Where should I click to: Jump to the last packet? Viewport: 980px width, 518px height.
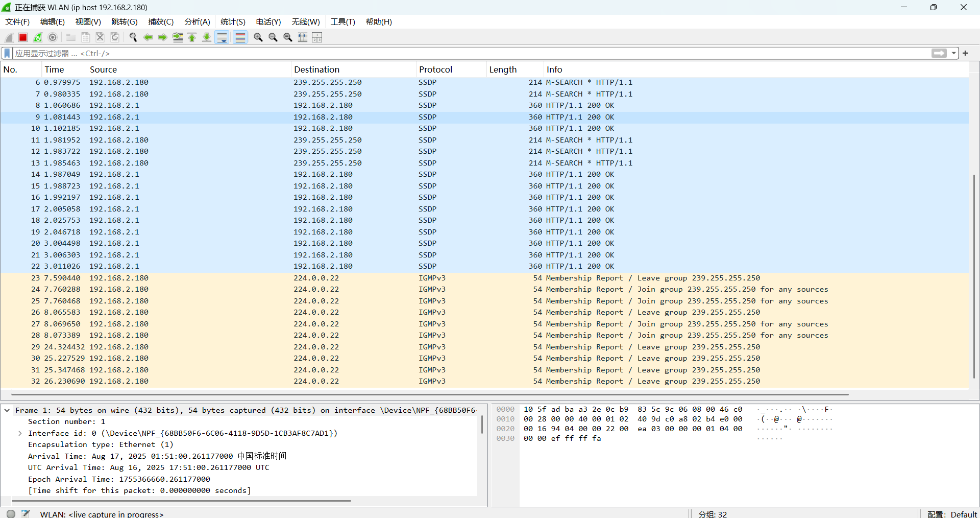click(207, 37)
